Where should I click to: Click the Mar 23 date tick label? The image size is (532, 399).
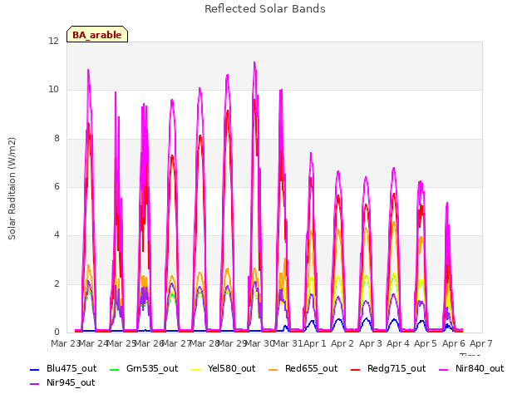pos(65,343)
